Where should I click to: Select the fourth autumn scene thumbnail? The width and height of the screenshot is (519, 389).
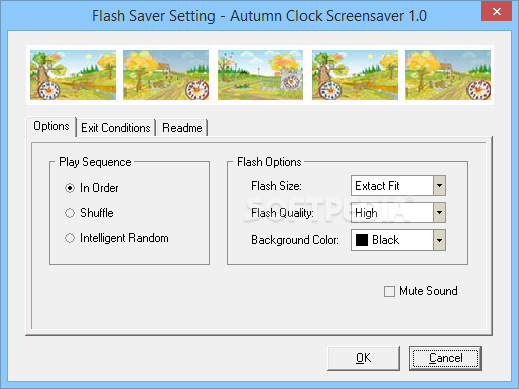click(355, 75)
